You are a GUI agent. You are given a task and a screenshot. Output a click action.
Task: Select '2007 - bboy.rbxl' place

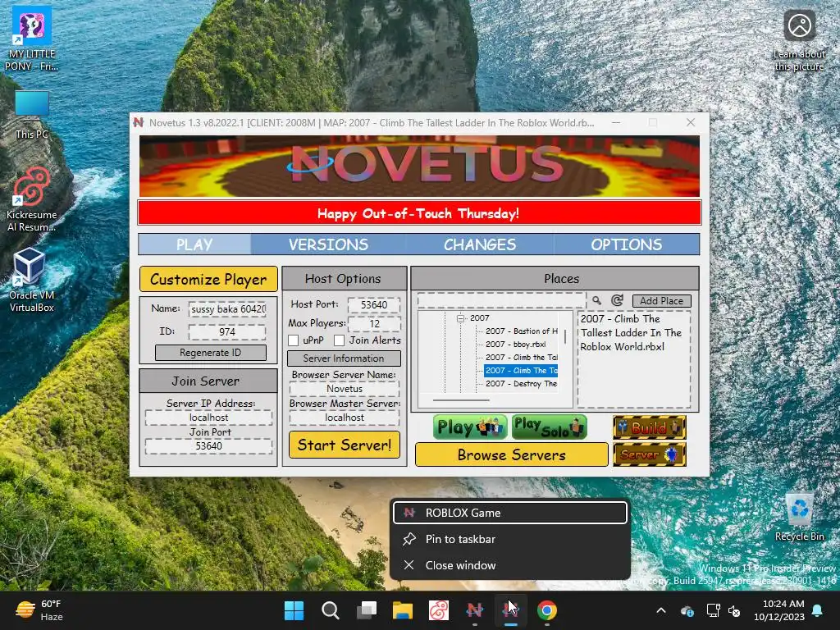(x=515, y=345)
